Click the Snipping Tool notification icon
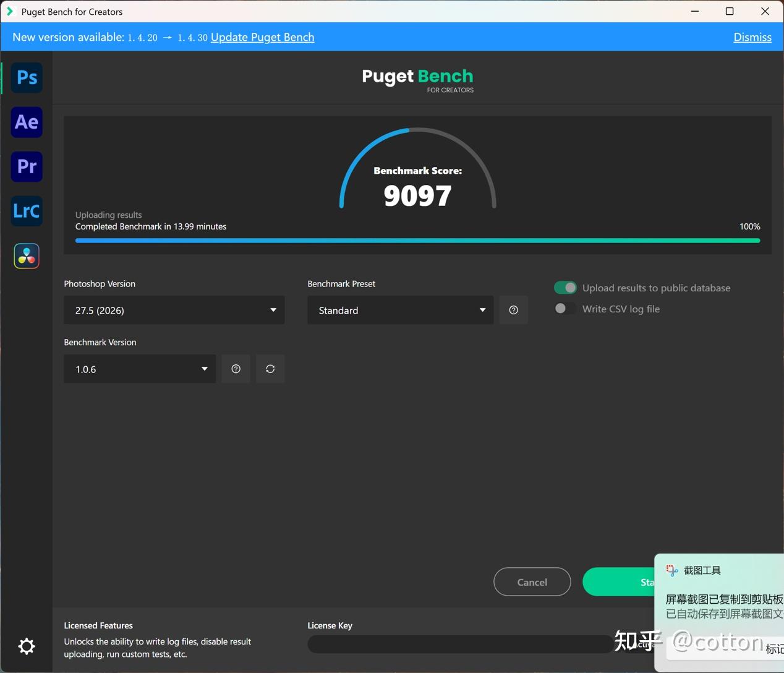Screen dimensions: 784x673 pos(671,570)
